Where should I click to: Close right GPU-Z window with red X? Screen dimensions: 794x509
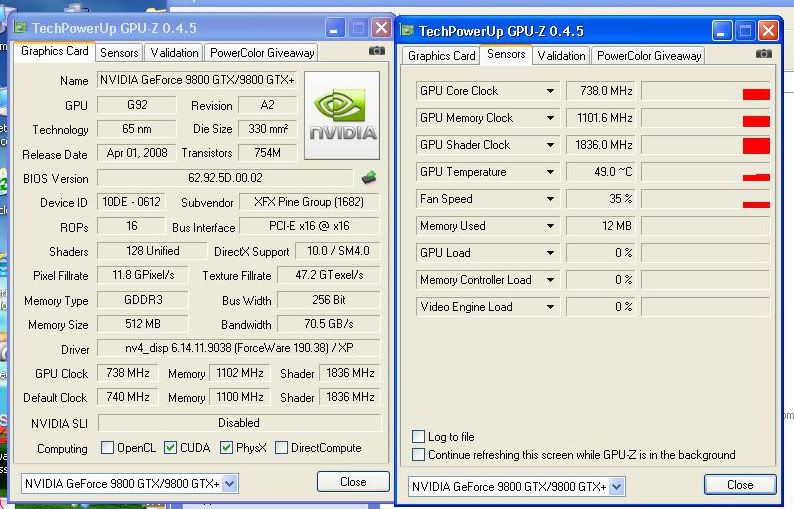pyautogui.click(x=768, y=31)
